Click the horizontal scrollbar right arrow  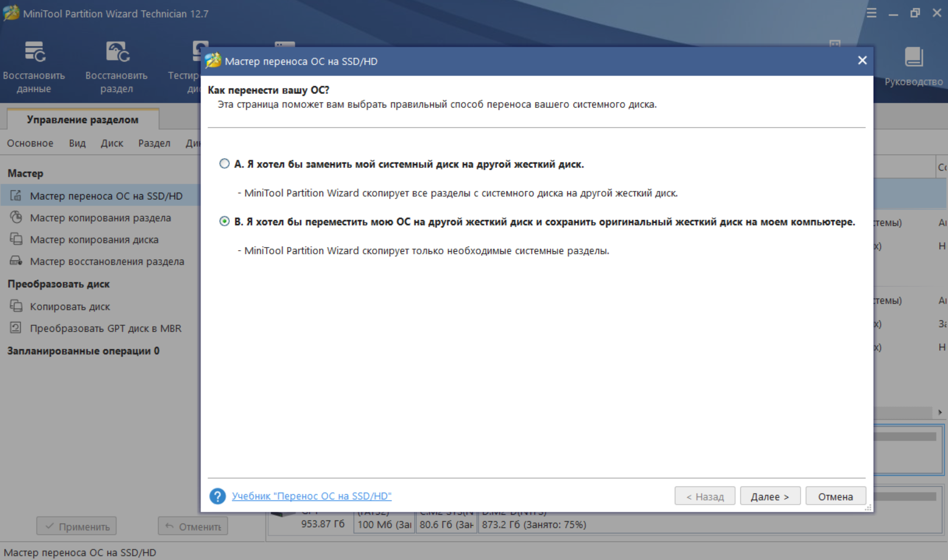[x=940, y=412]
